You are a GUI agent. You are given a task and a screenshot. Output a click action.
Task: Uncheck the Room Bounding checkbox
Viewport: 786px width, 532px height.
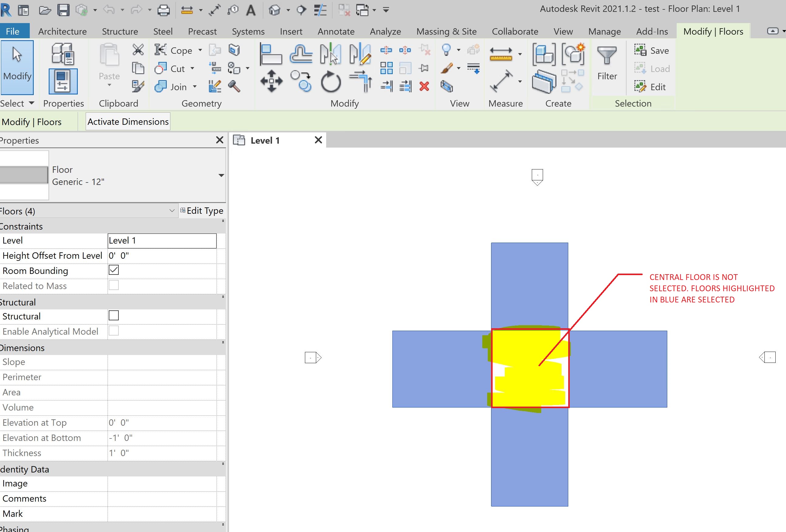click(x=114, y=270)
